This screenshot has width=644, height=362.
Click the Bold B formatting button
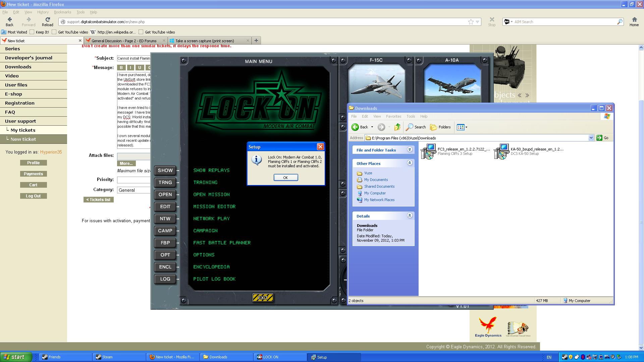121,67
